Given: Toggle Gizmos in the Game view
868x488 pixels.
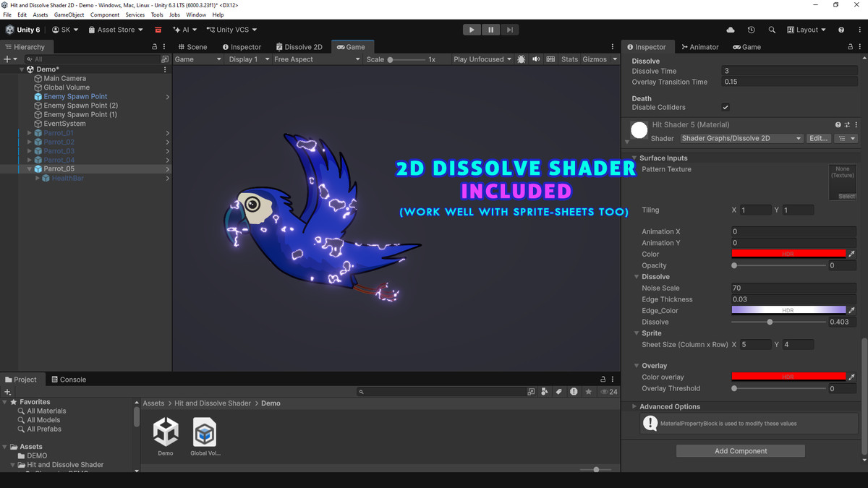Looking at the screenshot, I should 595,59.
